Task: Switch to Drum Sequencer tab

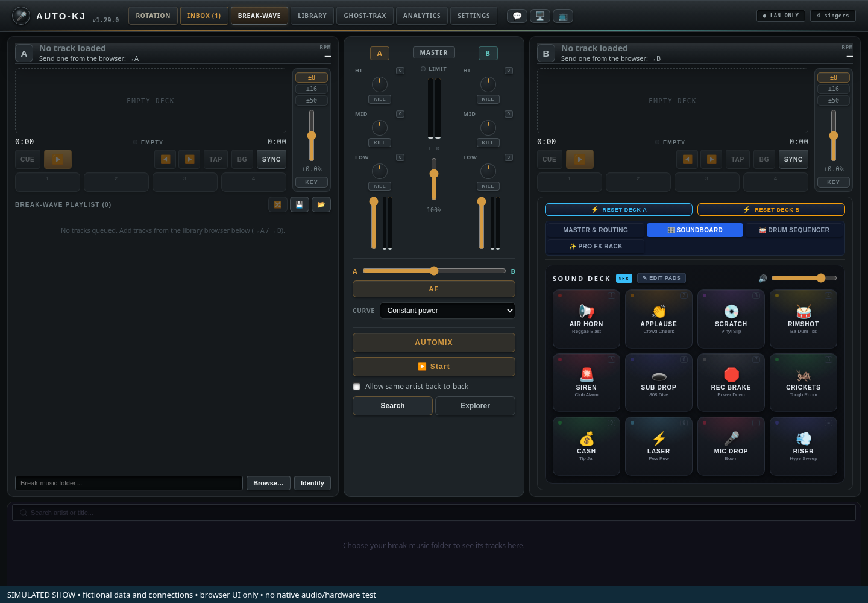Action: (x=794, y=230)
